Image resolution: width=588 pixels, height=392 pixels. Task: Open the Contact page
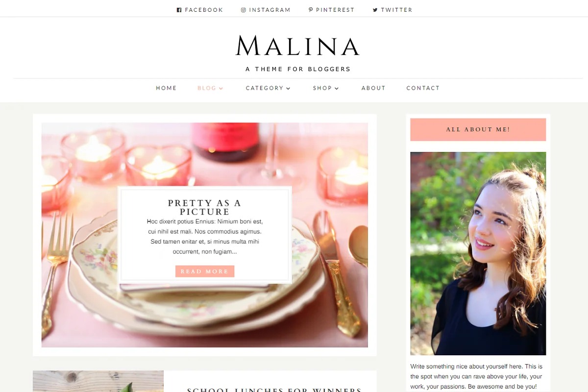(x=423, y=88)
